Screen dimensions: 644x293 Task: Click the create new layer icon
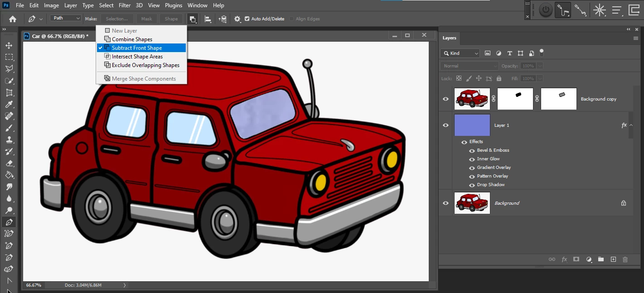click(x=613, y=259)
